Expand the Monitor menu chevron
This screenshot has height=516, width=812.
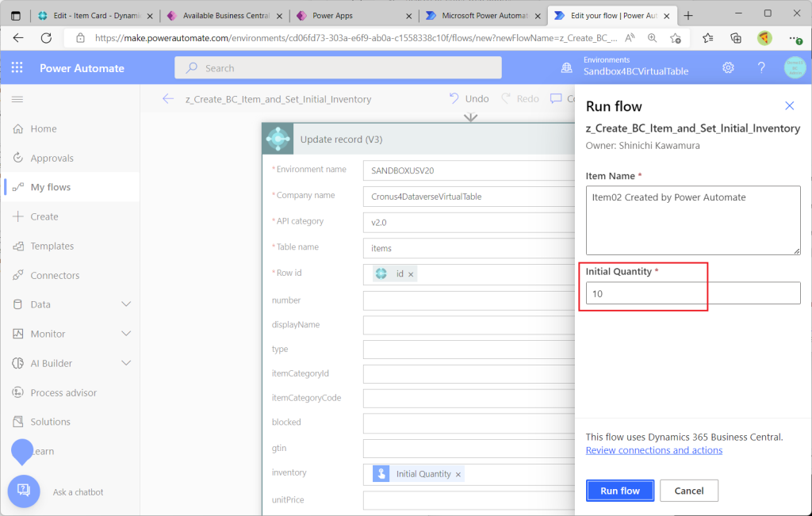pyautogui.click(x=126, y=334)
